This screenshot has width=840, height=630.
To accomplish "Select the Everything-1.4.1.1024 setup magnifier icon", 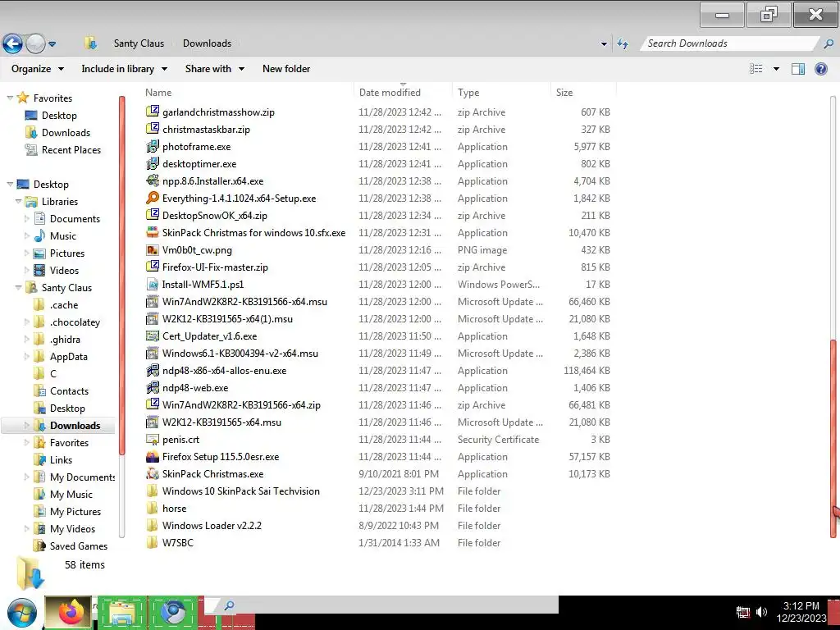I will click(153, 198).
